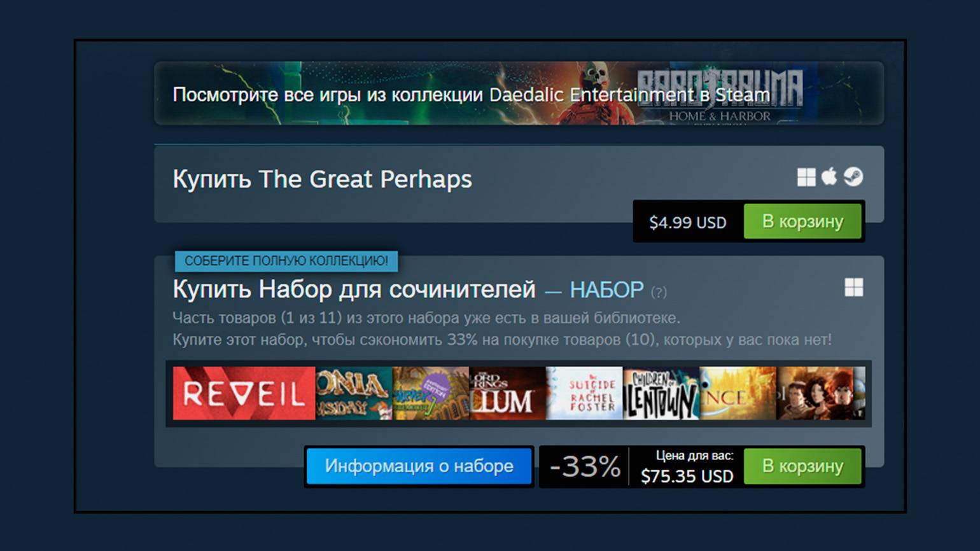Open the Daedalic Entertainment collection banner
This screenshot has width=980, height=551.
click(x=519, y=94)
